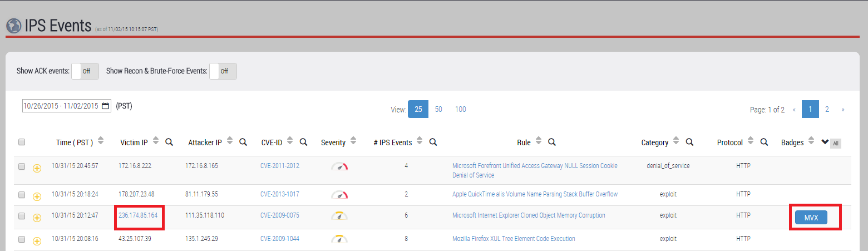868x251 pixels.
Task: Click victim IP 236.174.85.164
Action: click(x=138, y=215)
